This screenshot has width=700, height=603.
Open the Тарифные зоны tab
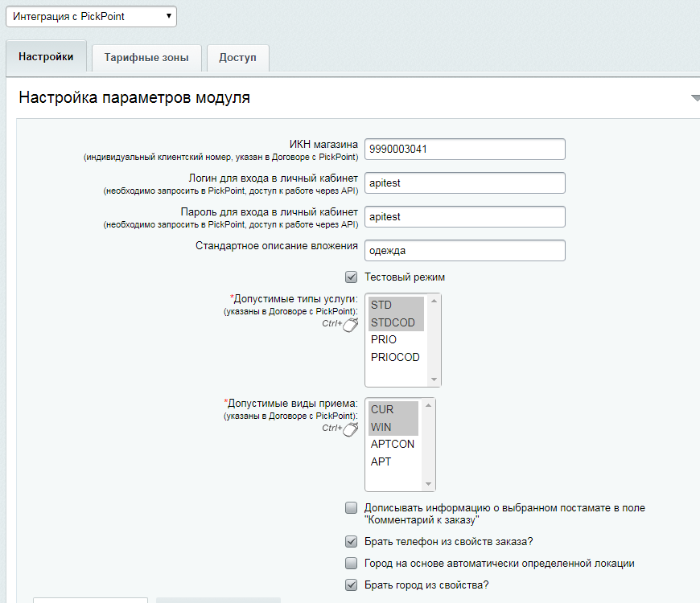point(146,58)
